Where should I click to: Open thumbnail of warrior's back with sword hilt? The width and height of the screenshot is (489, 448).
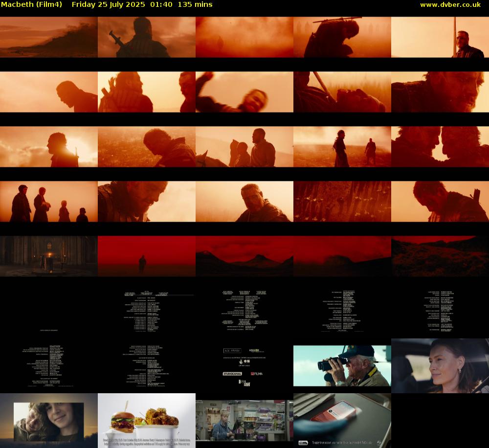click(147, 37)
